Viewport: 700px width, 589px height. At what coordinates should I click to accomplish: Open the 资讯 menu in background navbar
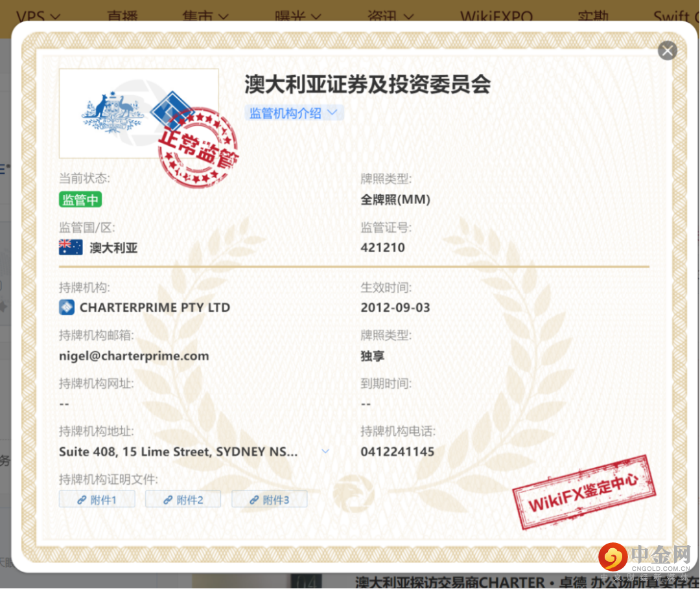391,16
